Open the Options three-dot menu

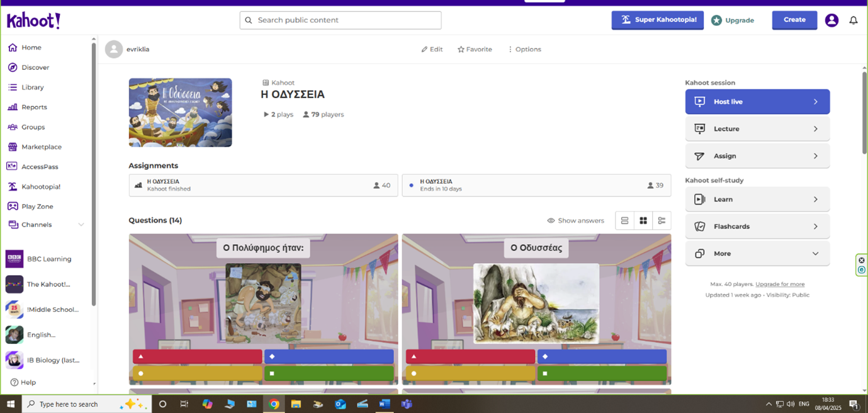(524, 49)
